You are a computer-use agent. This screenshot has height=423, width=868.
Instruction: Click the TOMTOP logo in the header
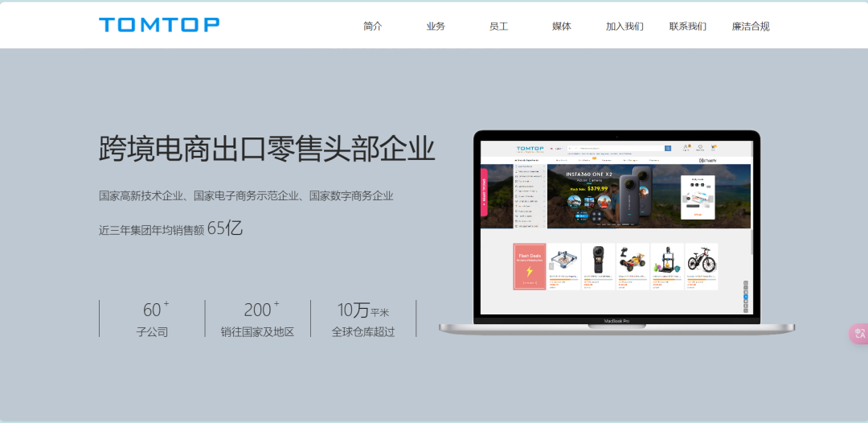point(159,24)
